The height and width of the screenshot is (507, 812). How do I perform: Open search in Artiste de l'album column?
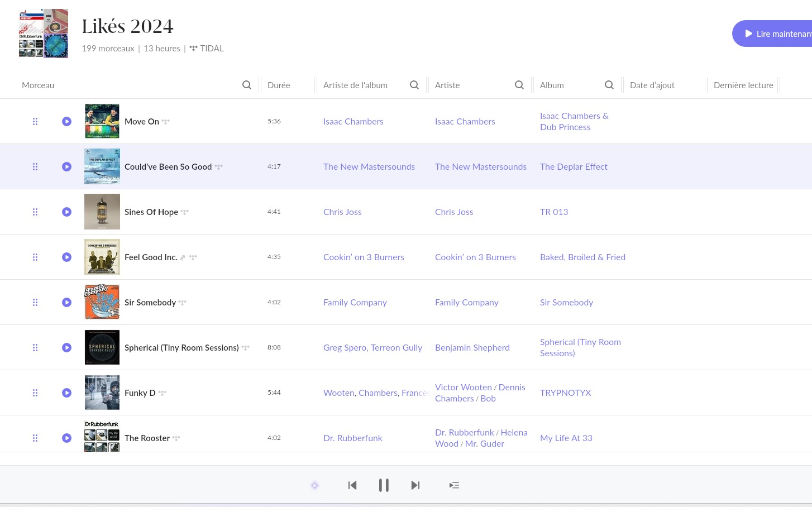[414, 85]
